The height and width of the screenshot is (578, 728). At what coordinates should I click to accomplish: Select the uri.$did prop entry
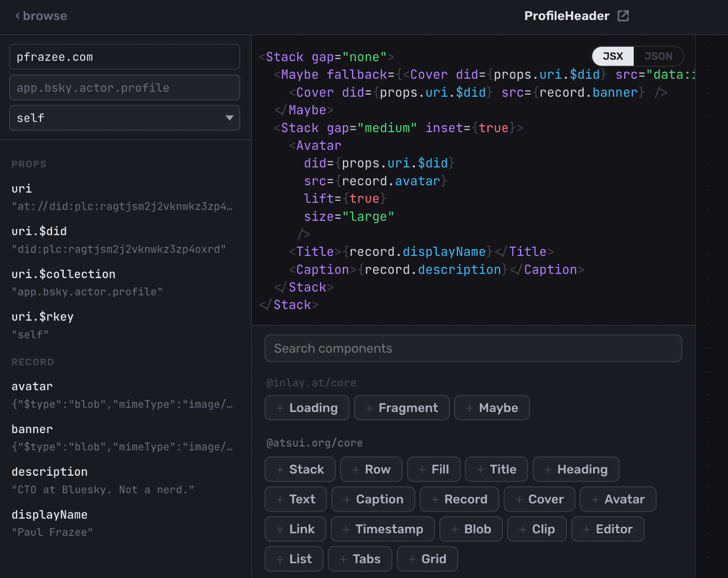[x=39, y=231]
